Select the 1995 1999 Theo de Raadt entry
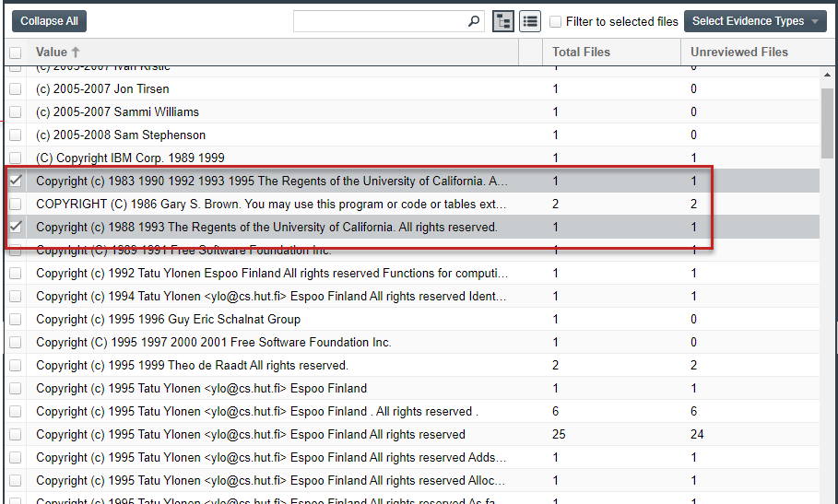Viewport: 838px width, 504px height. point(192,365)
